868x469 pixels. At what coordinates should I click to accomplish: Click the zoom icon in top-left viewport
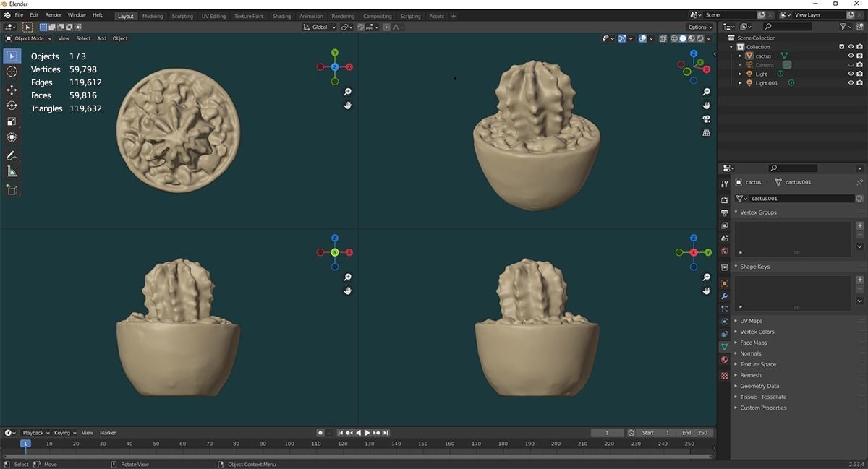(x=348, y=92)
